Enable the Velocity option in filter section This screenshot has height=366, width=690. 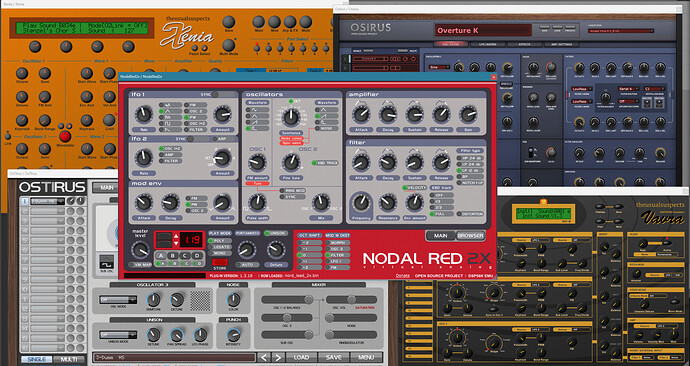coord(415,188)
